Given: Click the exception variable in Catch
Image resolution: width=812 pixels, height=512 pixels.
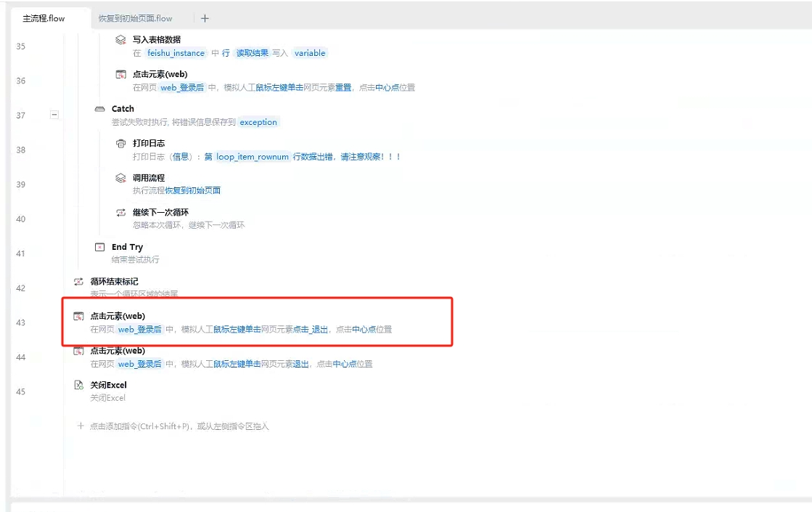Looking at the screenshot, I should [x=258, y=122].
